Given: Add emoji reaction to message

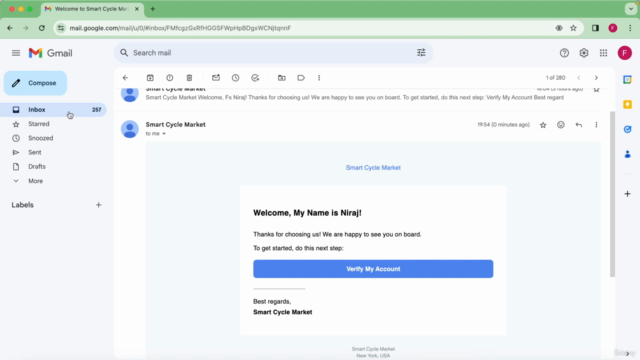Looking at the screenshot, I should point(561,125).
